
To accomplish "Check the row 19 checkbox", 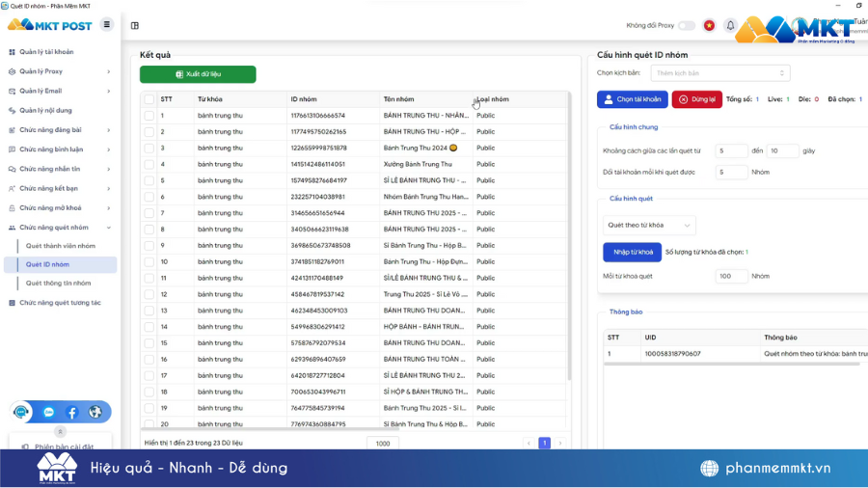I will click(149, 408).
